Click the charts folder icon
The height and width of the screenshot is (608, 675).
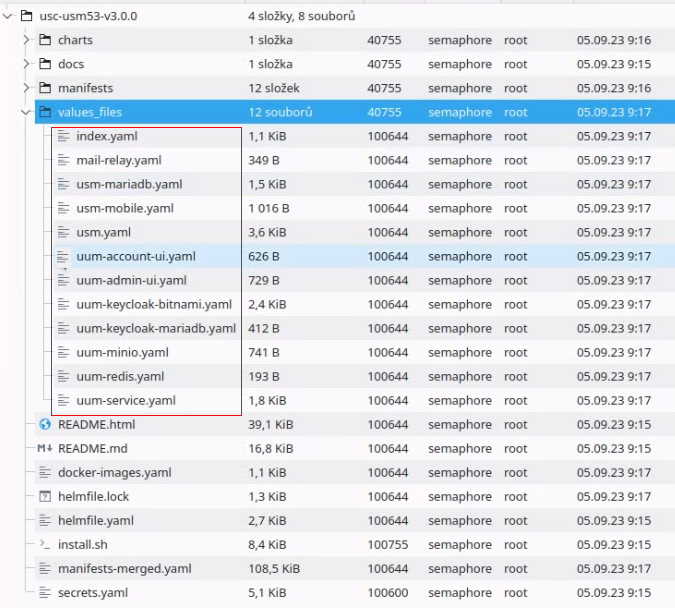click(x=45, y=40)
